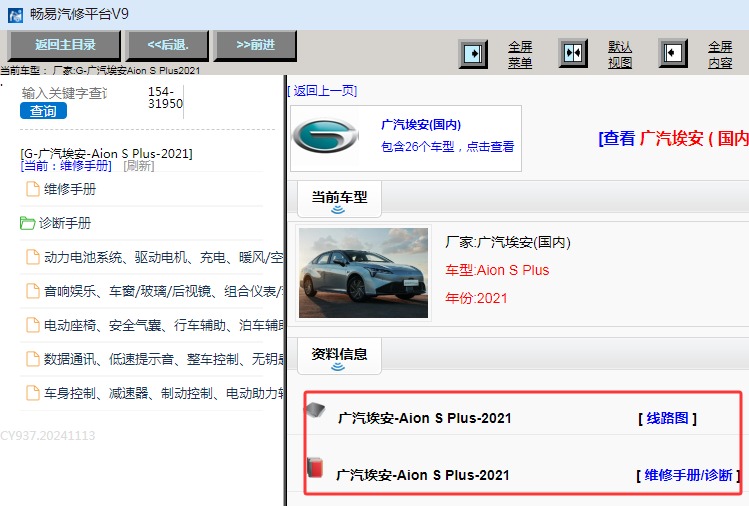Screen dimensions: 749x506
Task: Click the 查看 广汽埃安 header link
Action: tap(674, 139)
